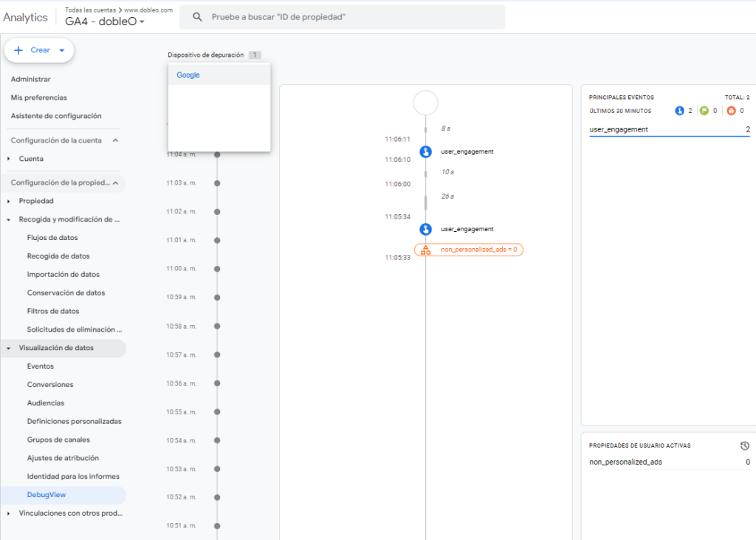Select Google in debug device list
756x540 pixels.
(x=188, y=75)
